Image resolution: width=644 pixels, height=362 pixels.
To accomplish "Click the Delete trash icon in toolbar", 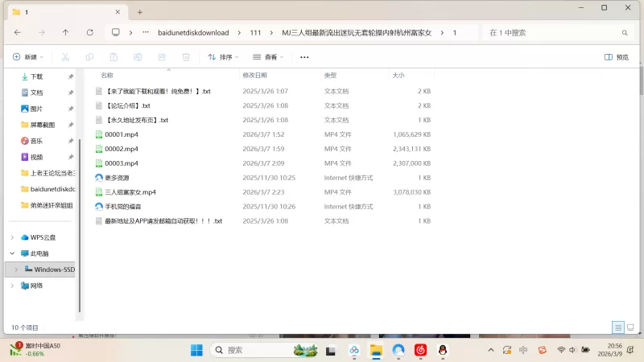I will (x=186, y=57).
